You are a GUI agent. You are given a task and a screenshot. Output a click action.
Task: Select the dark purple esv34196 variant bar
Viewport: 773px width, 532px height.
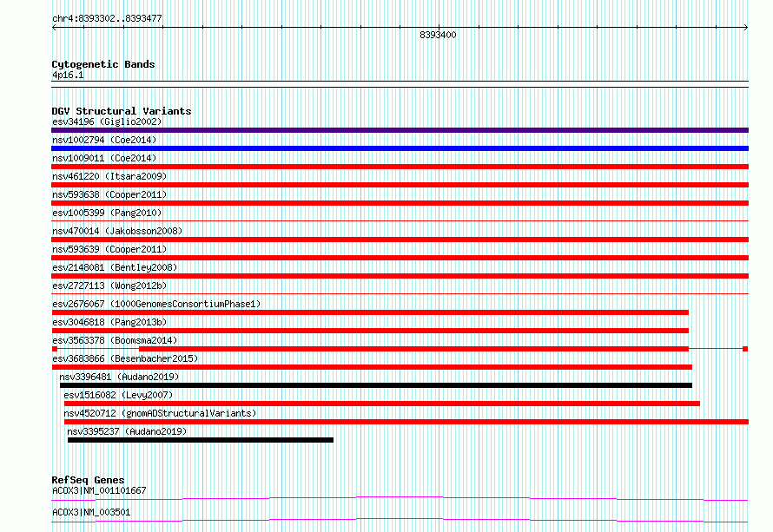[400, 130]
